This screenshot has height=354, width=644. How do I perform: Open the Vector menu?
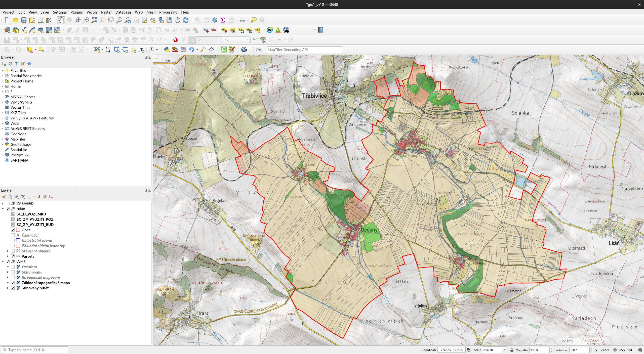pyautogui.click(x=92, y=12)
